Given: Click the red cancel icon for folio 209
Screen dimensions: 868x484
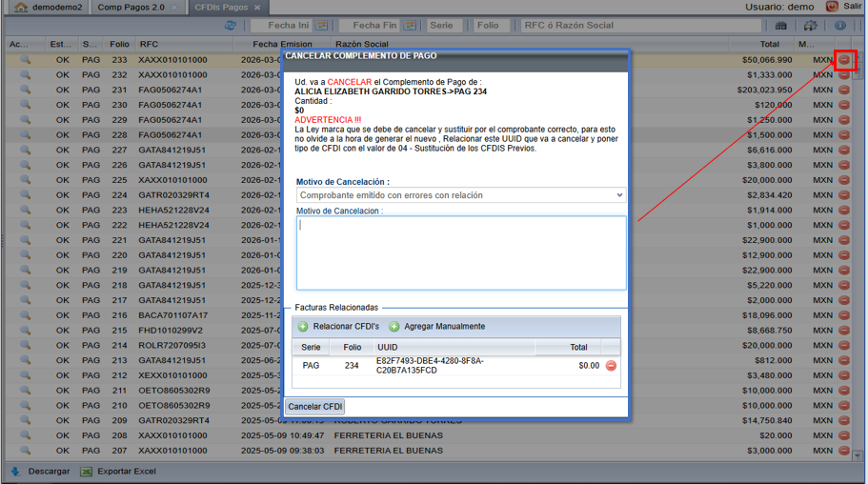Looking at the screenshot, I should [x=844, y=420].
